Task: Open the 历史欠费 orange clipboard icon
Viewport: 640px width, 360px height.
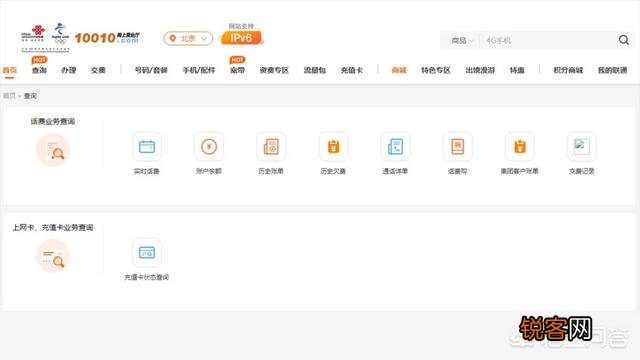Action: point(333,147)
